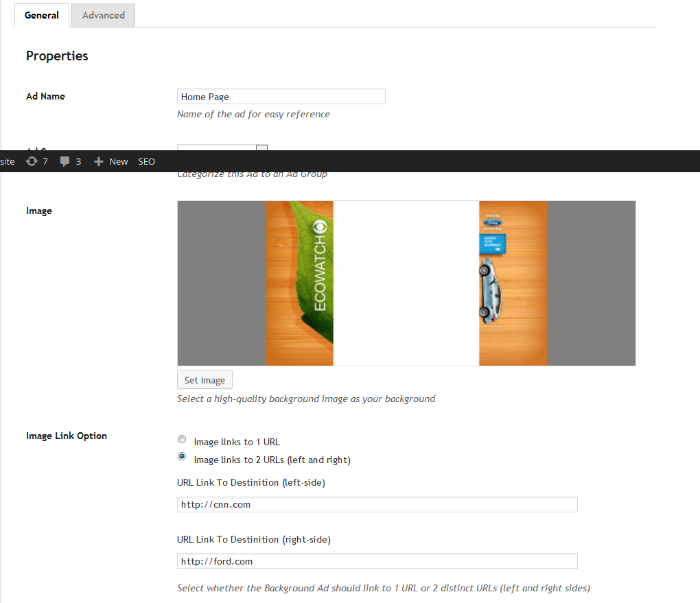Click 'Select a high-quality background image' hint
Image resolution: width=700 pixels, height=603 pixels.
(x=306, y=399)
